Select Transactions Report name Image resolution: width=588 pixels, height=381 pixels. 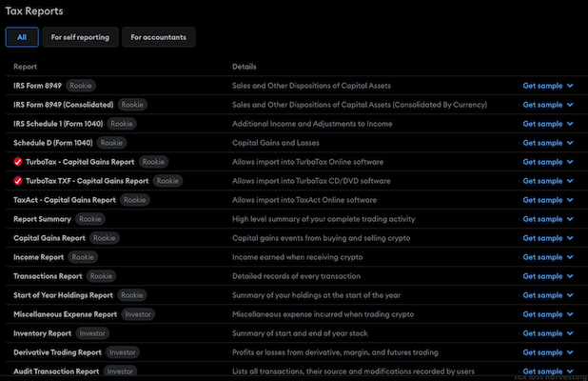tap(48, 276)
